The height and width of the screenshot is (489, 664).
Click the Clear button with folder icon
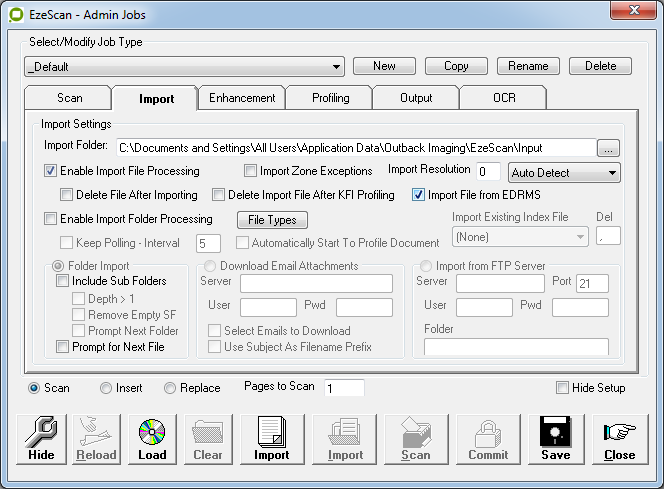[x=208, y=439]
